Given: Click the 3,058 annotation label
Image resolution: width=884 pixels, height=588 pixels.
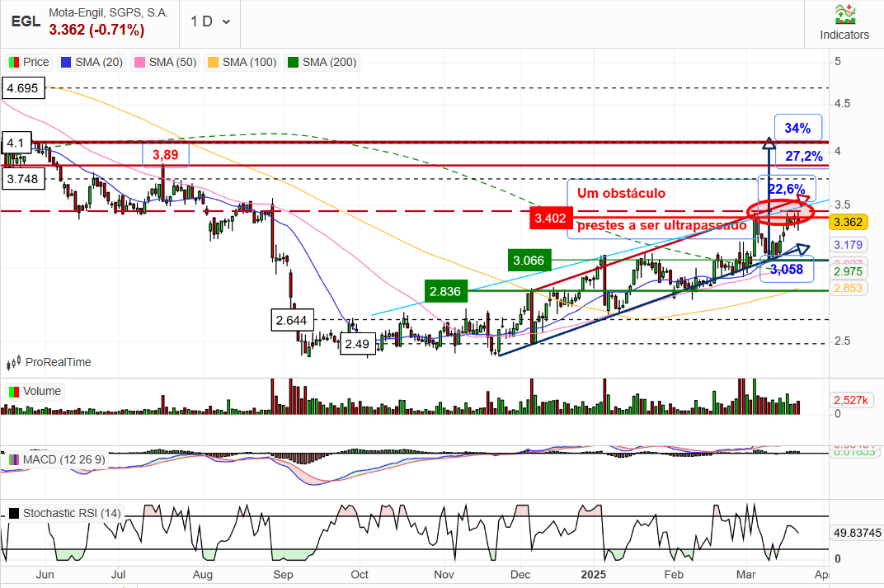Looking at the screenshot, I should pyautogui.click(x=787, y=270).
